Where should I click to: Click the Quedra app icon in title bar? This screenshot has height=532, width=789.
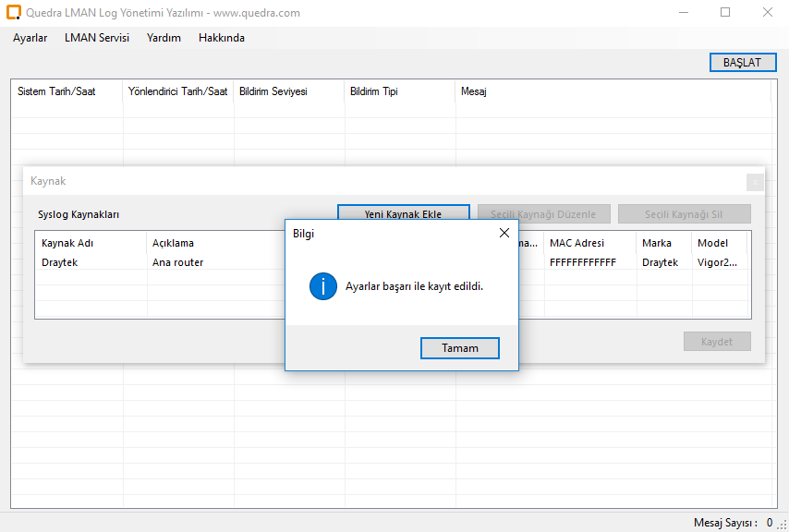14,13
